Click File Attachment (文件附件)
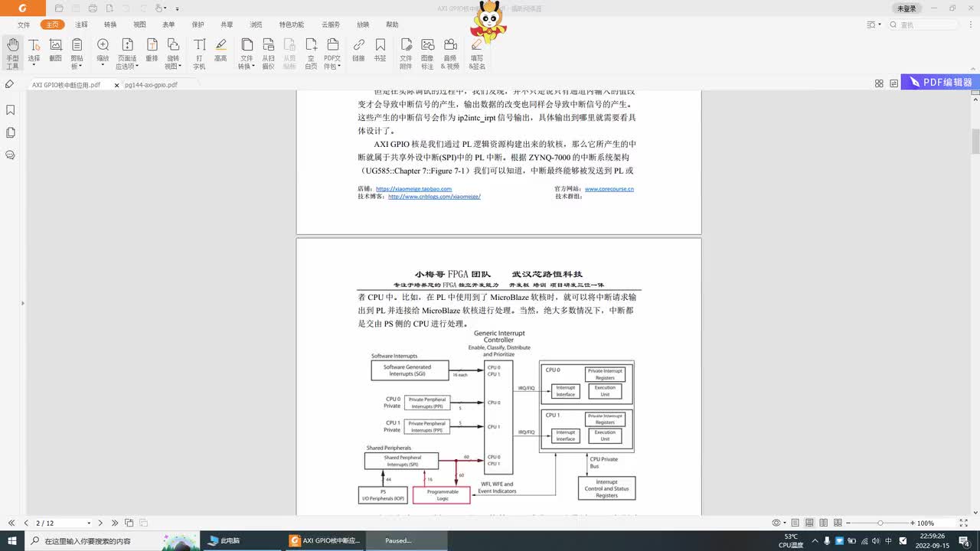 (406, 54)
